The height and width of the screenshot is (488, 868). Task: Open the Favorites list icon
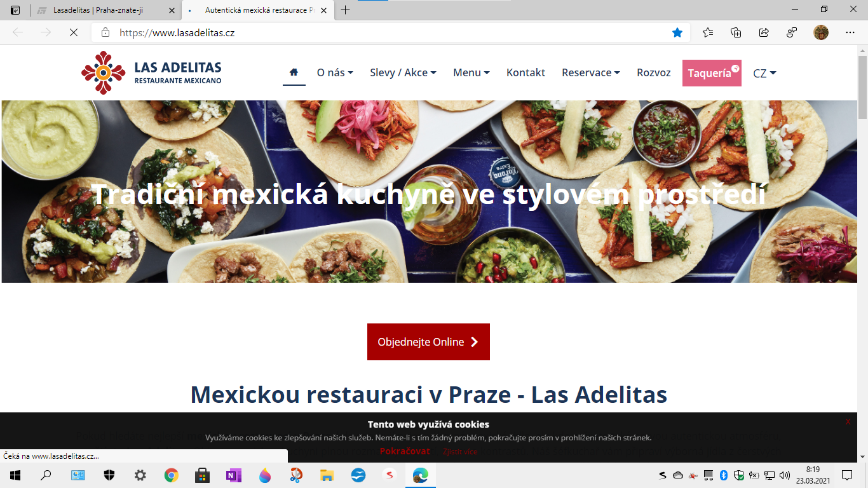708,32
